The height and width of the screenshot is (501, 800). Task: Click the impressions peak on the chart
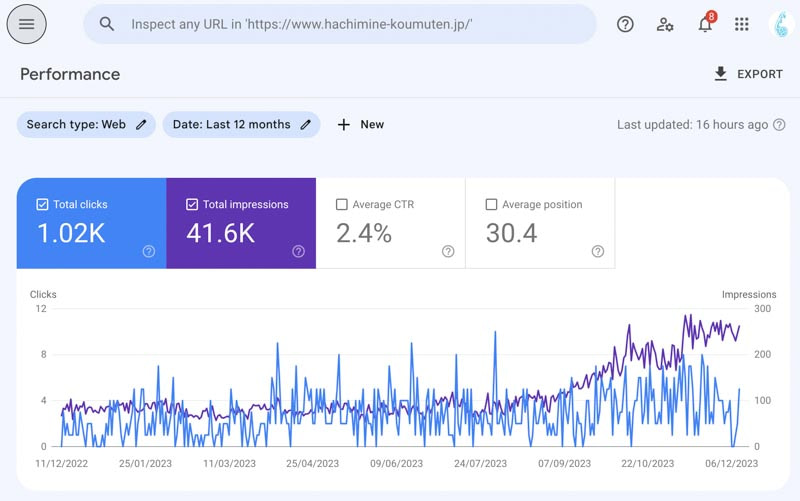pyautogui.click(x=686, y=316)
